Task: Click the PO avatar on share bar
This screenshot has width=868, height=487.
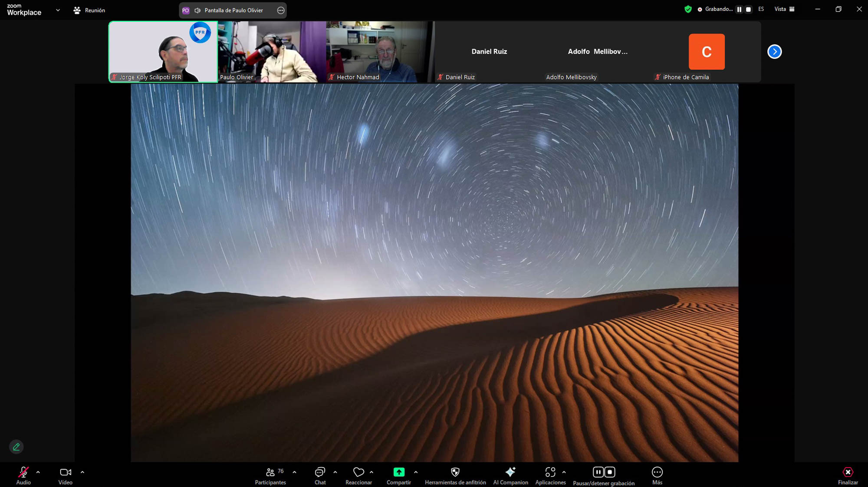Action: pyautogui.click(x=186, y=10)
